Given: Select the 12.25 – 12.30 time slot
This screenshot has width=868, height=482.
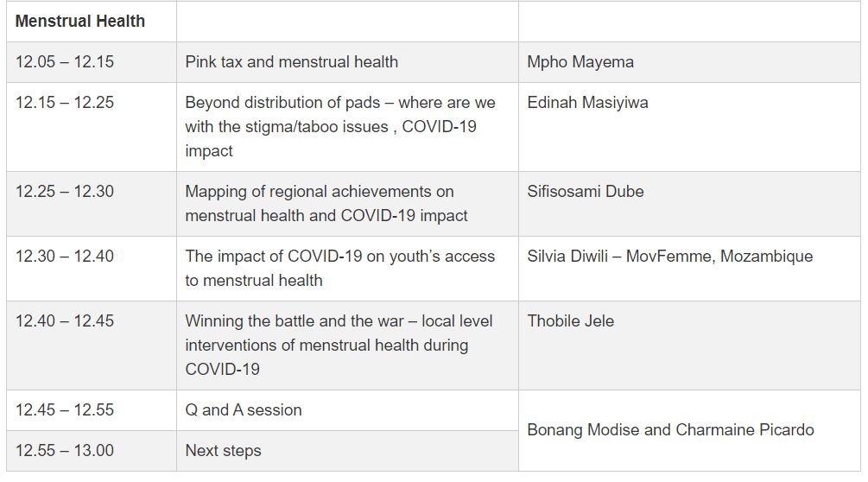Looking at the screenshot, I should point(65,192).
